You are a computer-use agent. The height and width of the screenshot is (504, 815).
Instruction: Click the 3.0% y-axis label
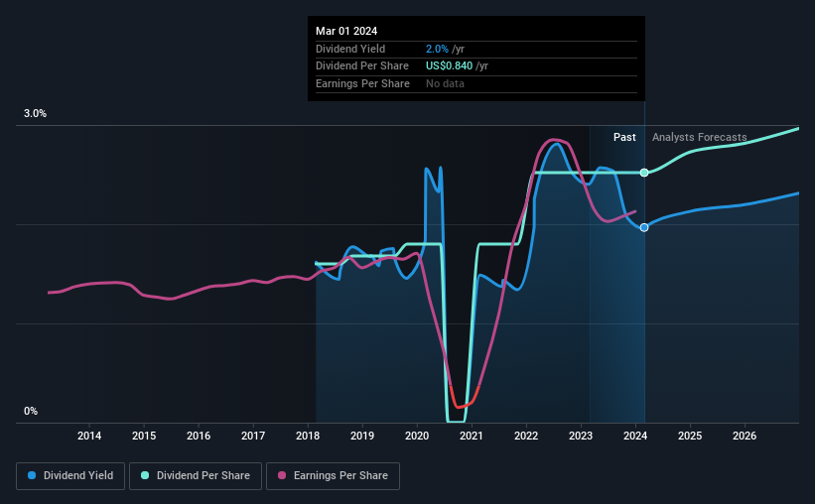tap(35, 114)
